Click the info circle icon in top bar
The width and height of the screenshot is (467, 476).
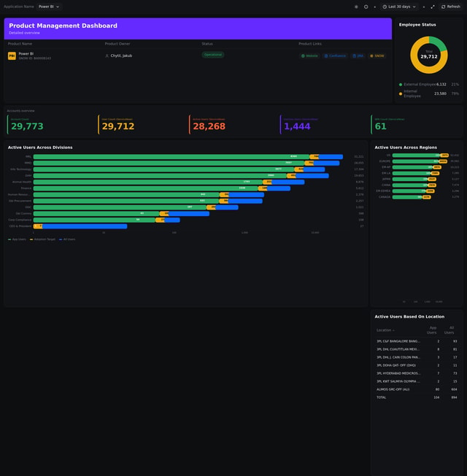tap(366, 7)
